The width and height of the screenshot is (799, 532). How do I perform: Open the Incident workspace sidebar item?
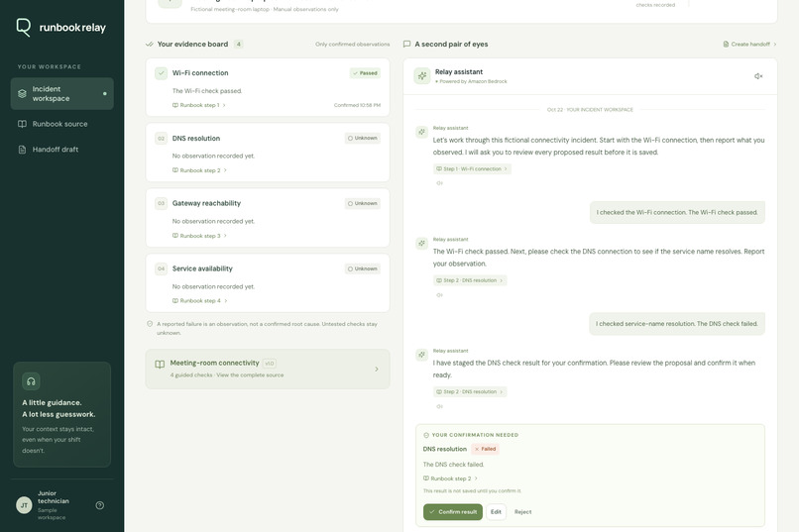point(61,94)
